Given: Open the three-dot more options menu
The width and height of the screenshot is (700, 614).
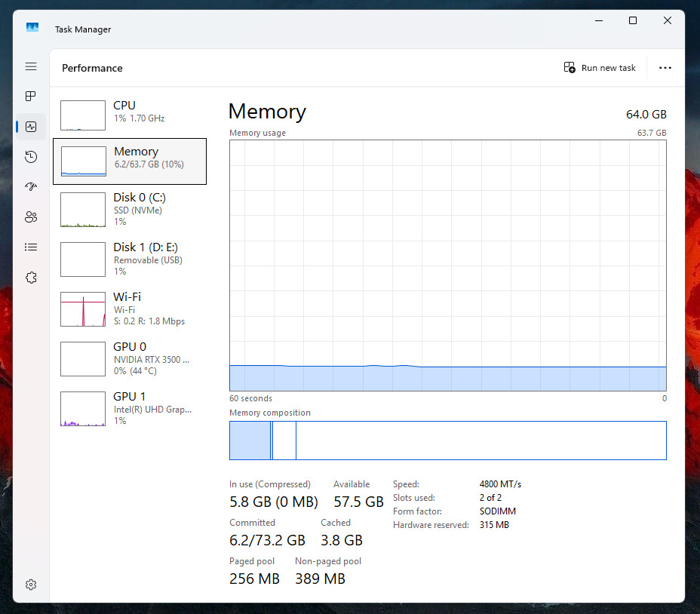Looking at the screenshot, I should point(665,68).
